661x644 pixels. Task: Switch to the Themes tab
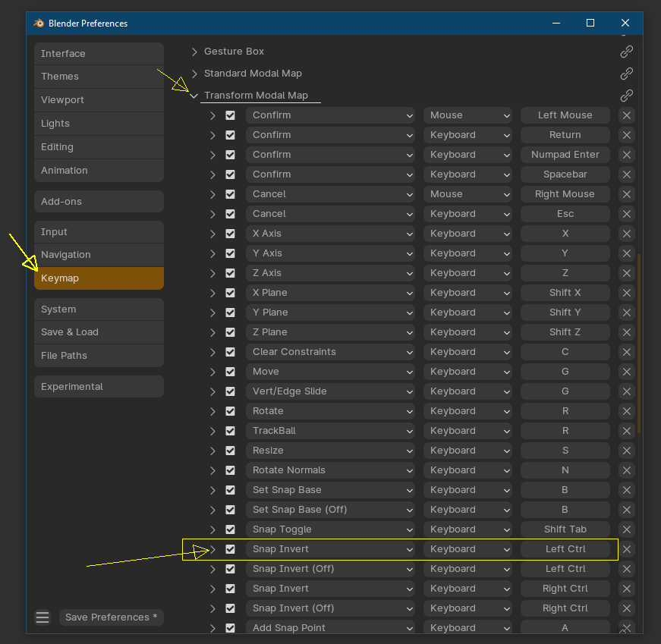[x=99, y=77]
